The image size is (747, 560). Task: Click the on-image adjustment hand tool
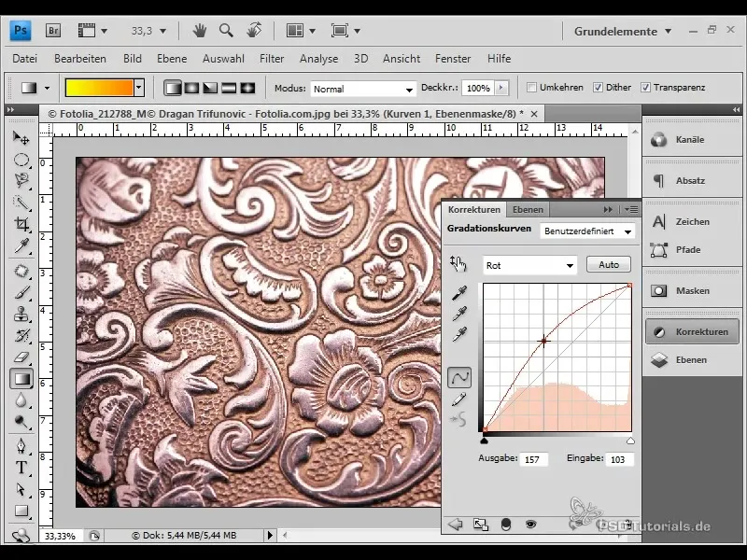click(458, 263)
